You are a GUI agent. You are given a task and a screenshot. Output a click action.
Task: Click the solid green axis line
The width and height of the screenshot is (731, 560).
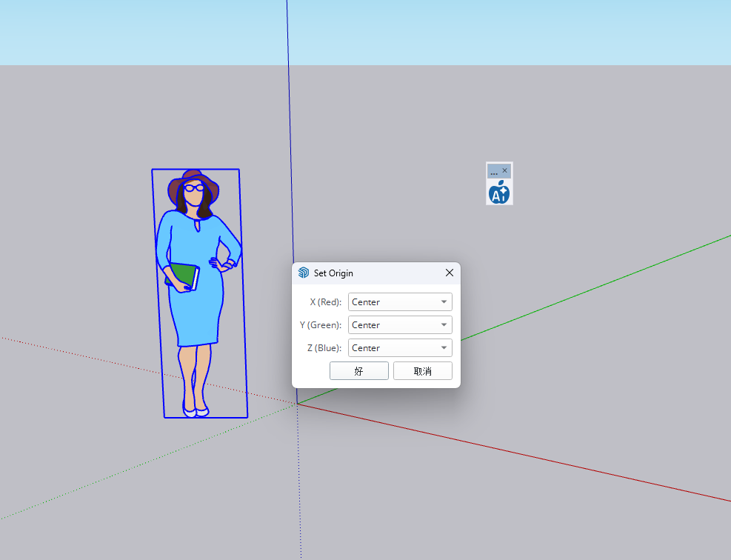(x=593, y=288)
